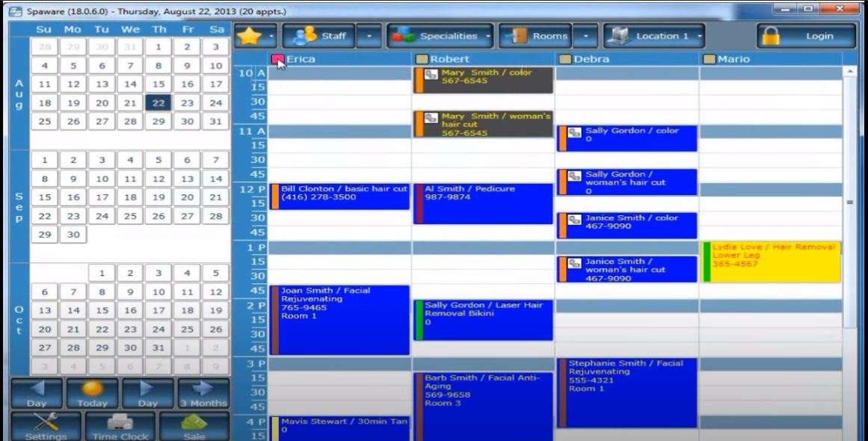868x441 pixels.
Task: Open the Specialities button
Action: tap(434, 36)
